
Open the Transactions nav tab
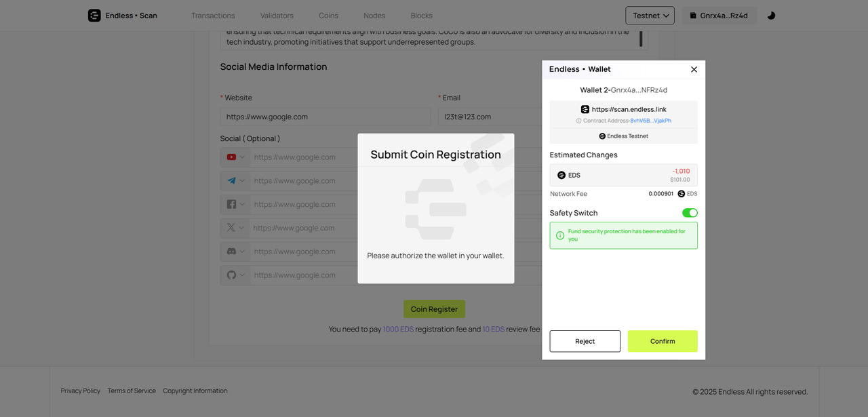[x=213, y=16]
